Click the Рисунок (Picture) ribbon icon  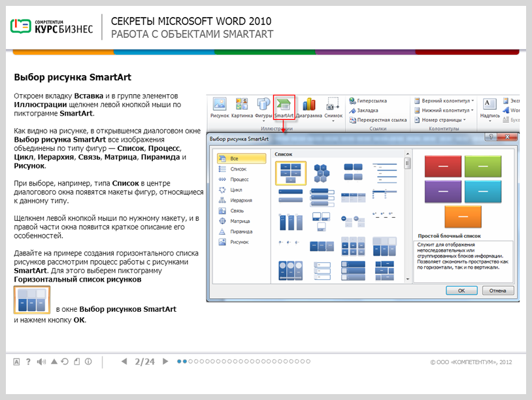point(220,108)
